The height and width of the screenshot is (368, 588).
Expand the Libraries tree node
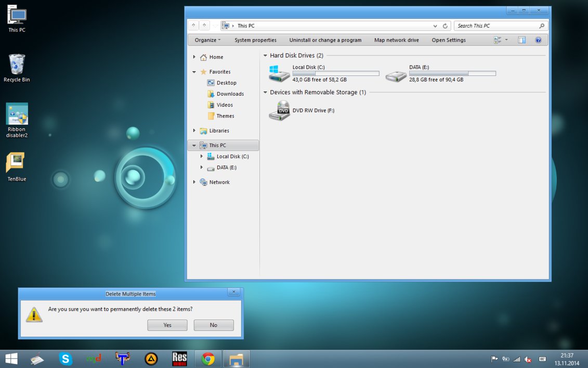click(x=194, y=131)
